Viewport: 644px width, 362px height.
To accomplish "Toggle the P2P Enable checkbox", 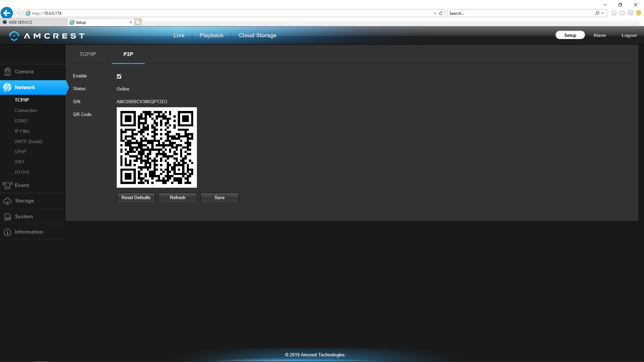I will pos(119,76).
